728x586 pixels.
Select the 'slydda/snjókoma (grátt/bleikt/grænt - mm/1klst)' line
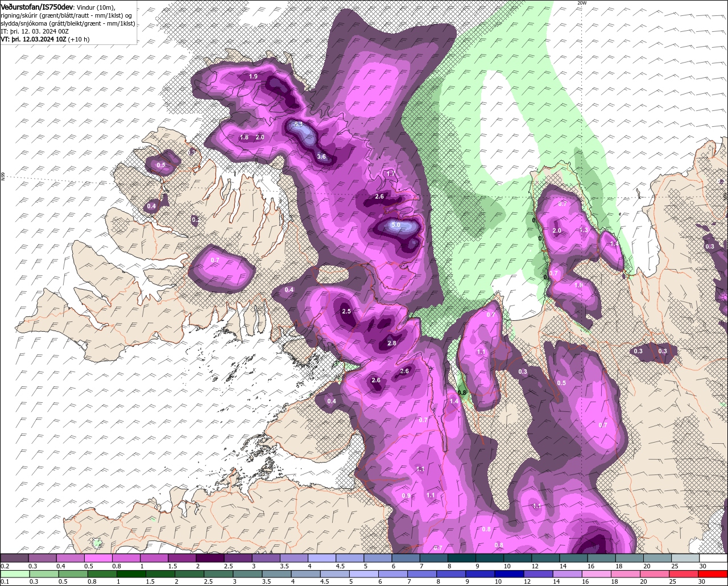[68, 23]
